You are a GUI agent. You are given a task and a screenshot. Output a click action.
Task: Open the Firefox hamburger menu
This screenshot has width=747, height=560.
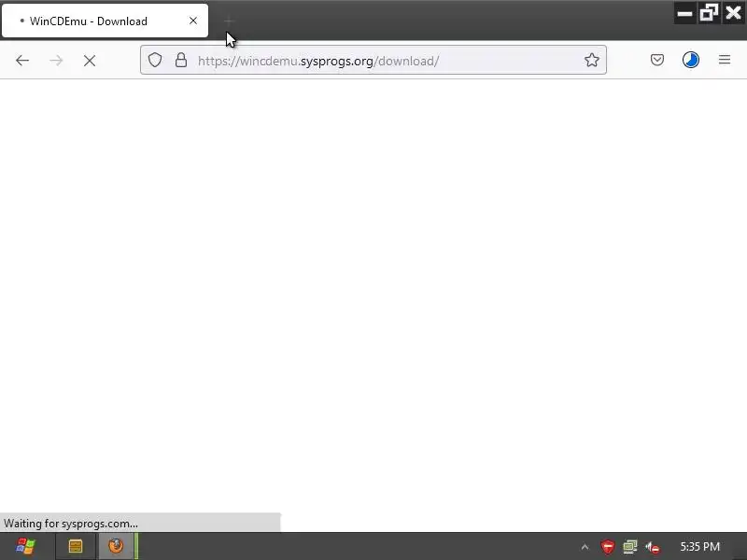pos(725,60)
